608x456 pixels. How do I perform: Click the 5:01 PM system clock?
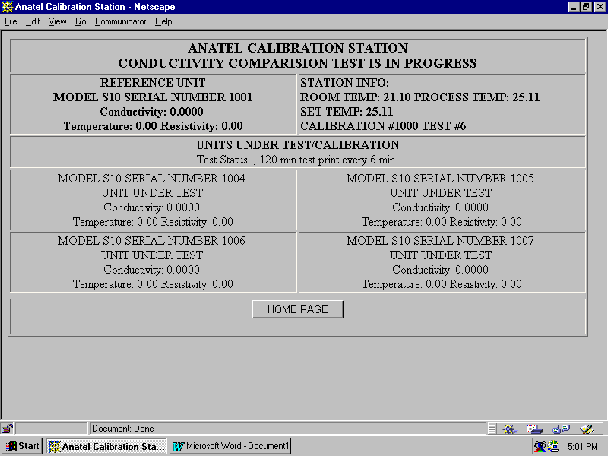[582, 447]
